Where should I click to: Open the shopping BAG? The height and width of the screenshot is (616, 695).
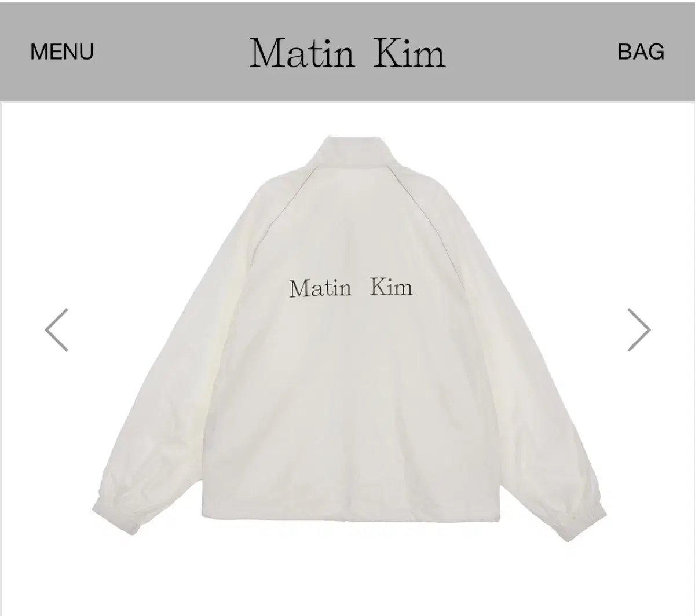(x=641, y=52)
